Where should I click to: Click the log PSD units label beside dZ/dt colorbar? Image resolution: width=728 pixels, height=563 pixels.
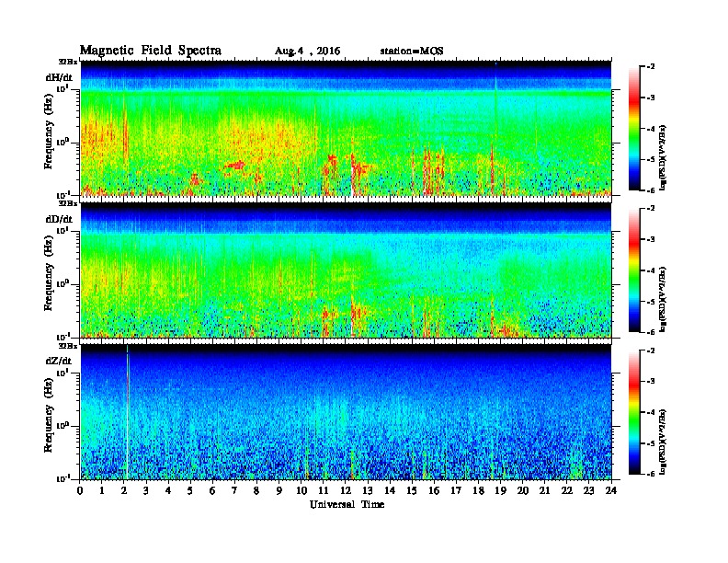point(663,442)
